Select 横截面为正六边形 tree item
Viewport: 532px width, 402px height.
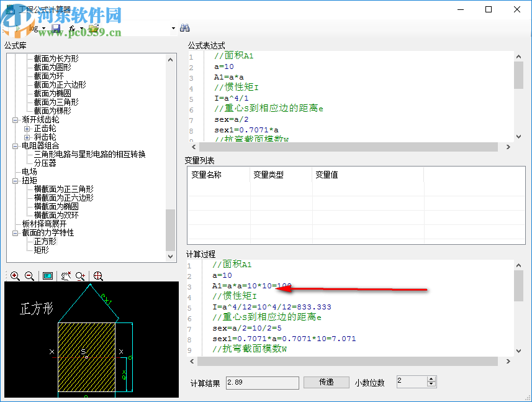(x=64, y=198)
